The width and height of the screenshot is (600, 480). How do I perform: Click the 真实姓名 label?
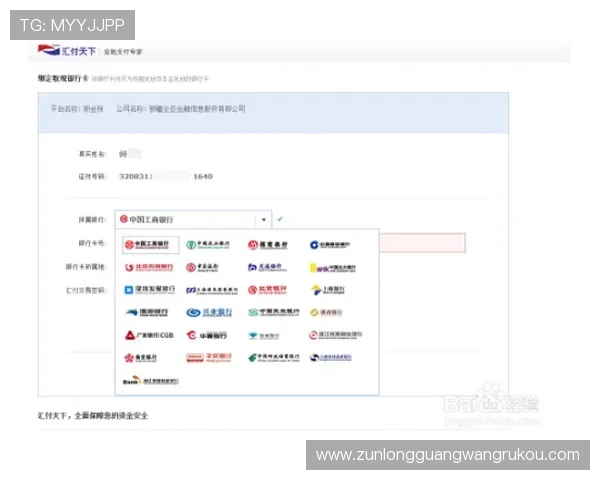coord(92,154)
